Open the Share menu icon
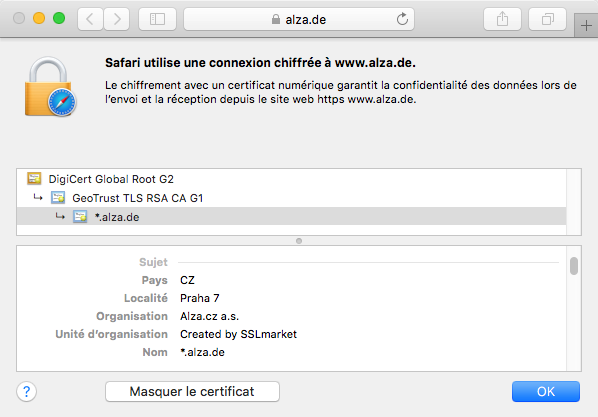 502,19
